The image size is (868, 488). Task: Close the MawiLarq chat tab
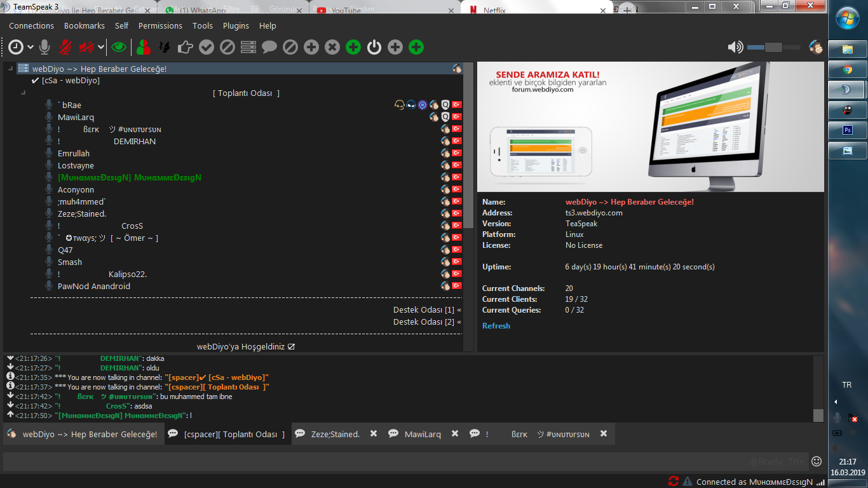point(455,434)
